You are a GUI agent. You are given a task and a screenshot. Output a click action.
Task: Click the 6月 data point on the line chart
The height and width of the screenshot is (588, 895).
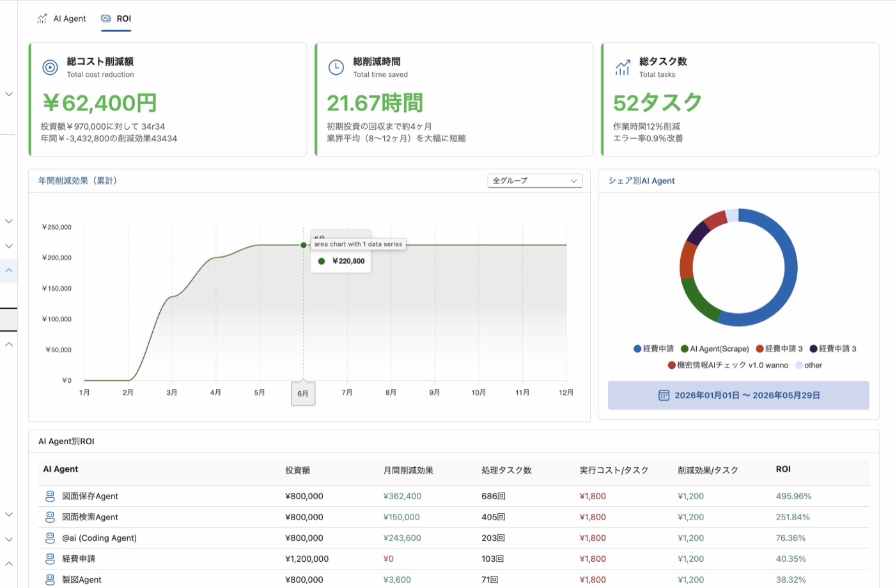point(304,245)
